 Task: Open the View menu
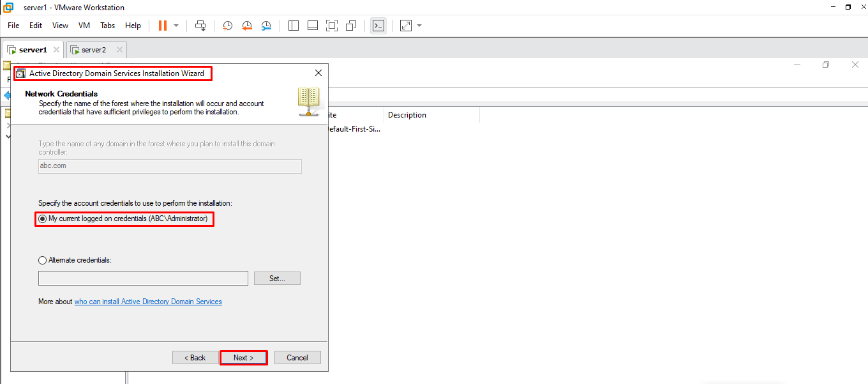point(60,26)
